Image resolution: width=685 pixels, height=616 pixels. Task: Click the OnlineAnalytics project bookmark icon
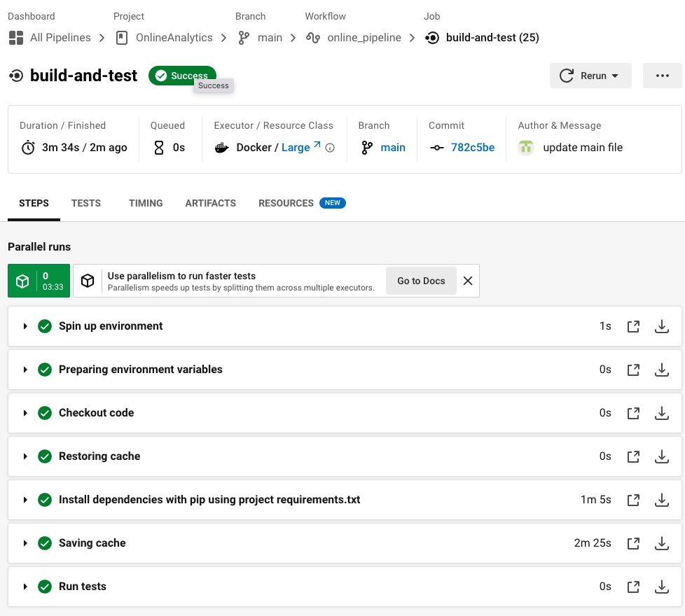(122, 38)
